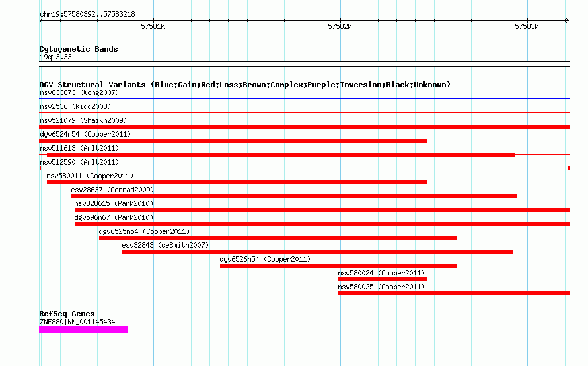The width and height of the screenshot is (588, 366).
Task: Select the red bar of dgv6526n54
Action: (x=339, y=266)
